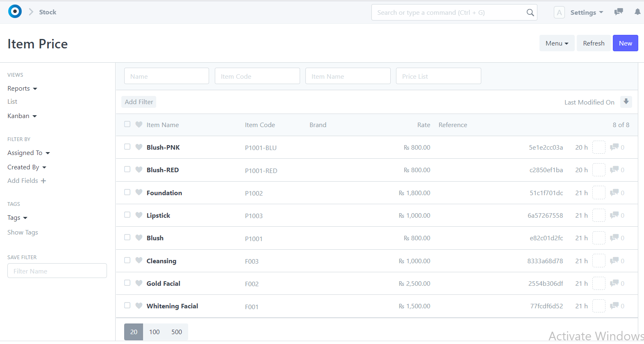Viewport: 644px width, 344px height.
Task: Open the Reports view menu
Action: 22,89
